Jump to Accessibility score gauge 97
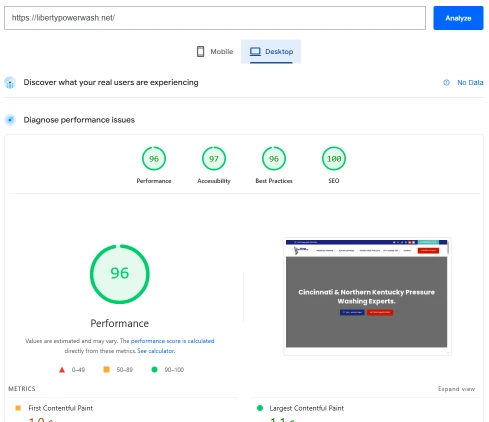 pyautogui.click(x=214, y=159)
